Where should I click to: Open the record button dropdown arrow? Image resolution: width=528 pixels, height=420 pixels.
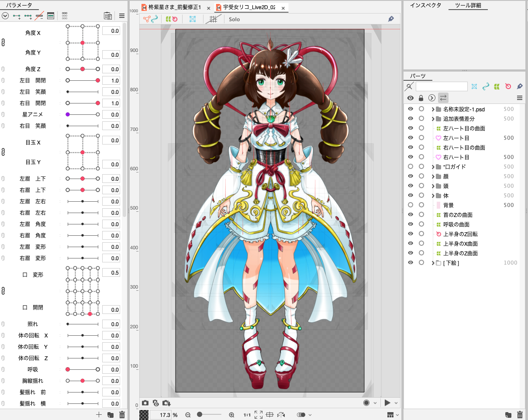coord(375,403)
